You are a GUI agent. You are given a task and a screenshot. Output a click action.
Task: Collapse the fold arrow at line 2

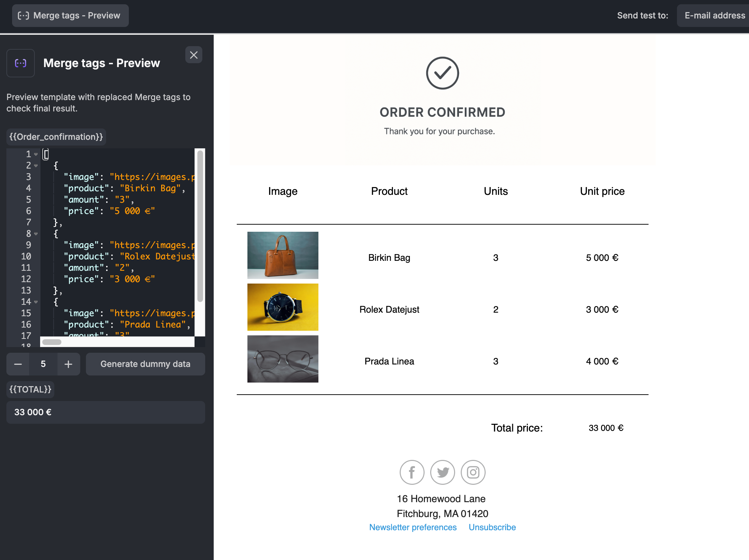point(36,166)
